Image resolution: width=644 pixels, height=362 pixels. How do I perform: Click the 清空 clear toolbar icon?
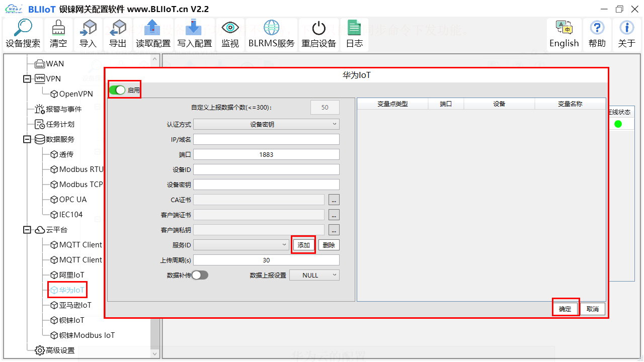pyautogui.click(x=58, y=34)
